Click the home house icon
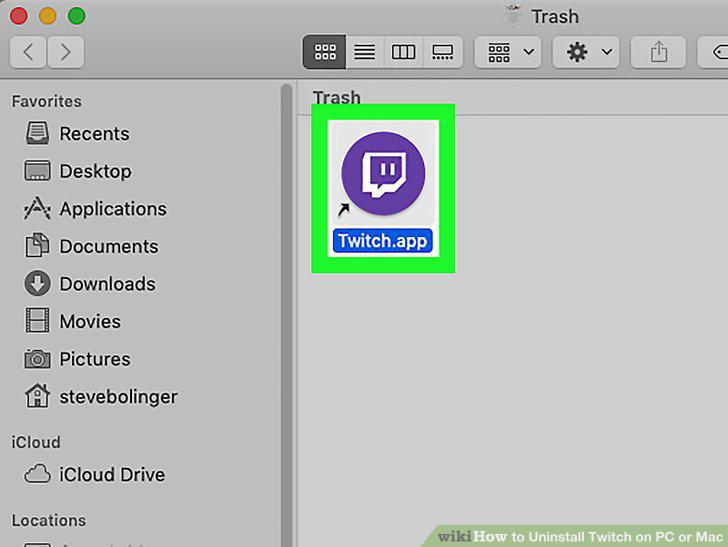This screenshot has height=547, width=728. [x=37, y=396]
